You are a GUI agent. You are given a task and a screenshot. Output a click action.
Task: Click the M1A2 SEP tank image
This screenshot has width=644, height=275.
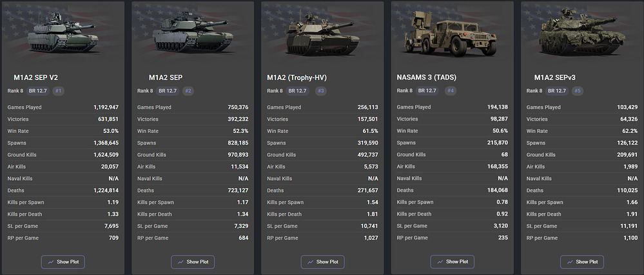193,32
